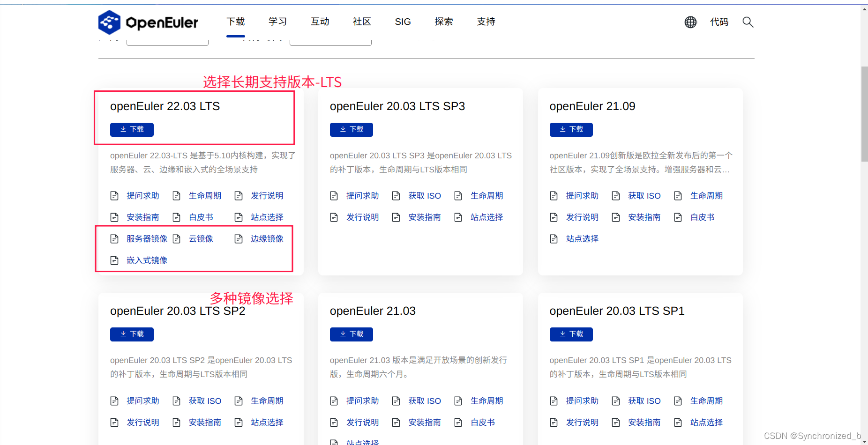Download openEuler 21.03
This screenshot has width=868, height=445.
coord(352,334)
